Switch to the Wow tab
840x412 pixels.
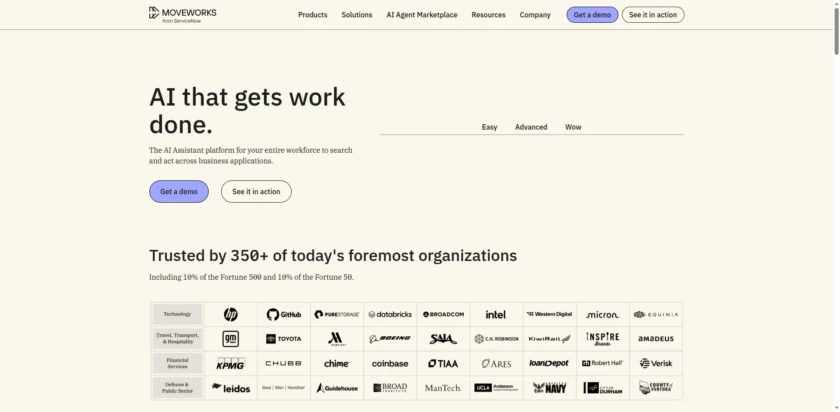click(x=573, y=127)
